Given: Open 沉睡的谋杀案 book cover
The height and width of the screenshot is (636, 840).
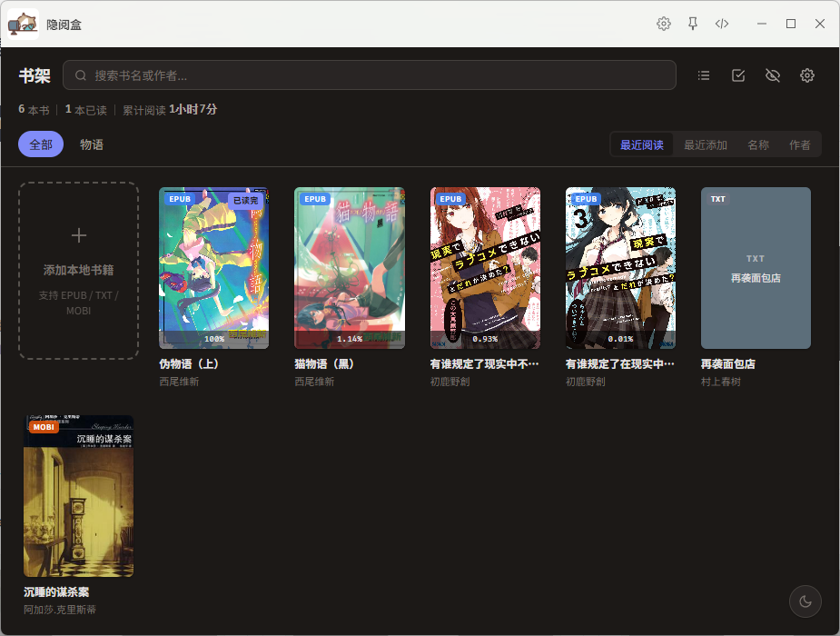Looking at the screenshot, I should [x=78, y=496].
